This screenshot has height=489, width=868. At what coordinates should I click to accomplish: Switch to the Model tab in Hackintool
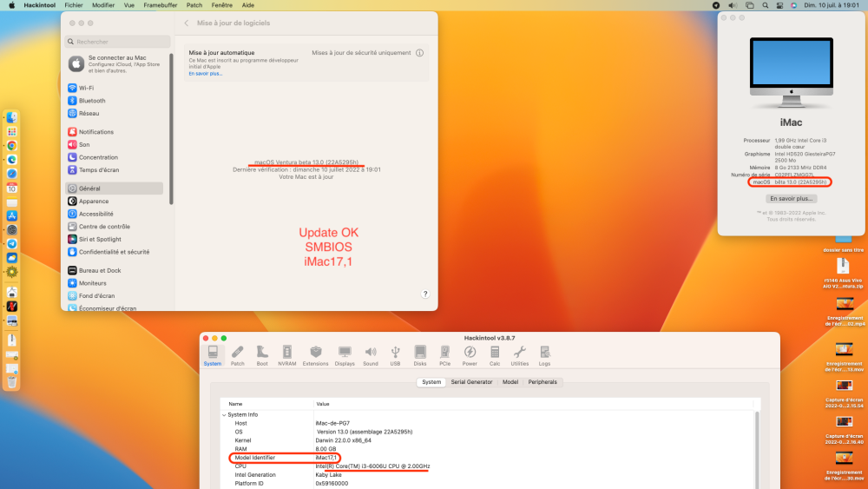(510, 382)
